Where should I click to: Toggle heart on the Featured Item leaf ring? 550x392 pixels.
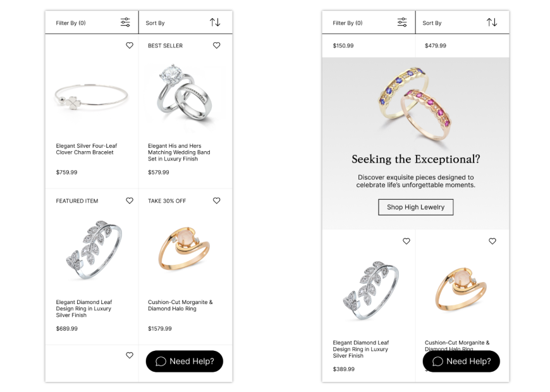[x=130, y=201]
